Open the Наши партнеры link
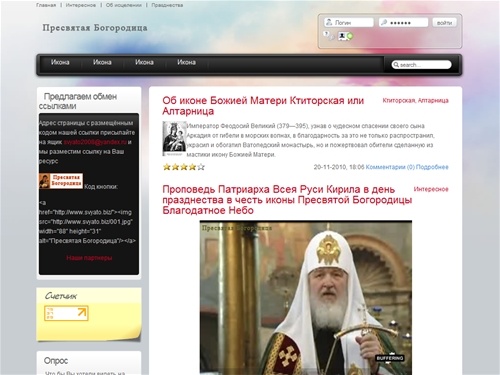The height and width of the screenshot is (375, 500). [x=89, y=258]
